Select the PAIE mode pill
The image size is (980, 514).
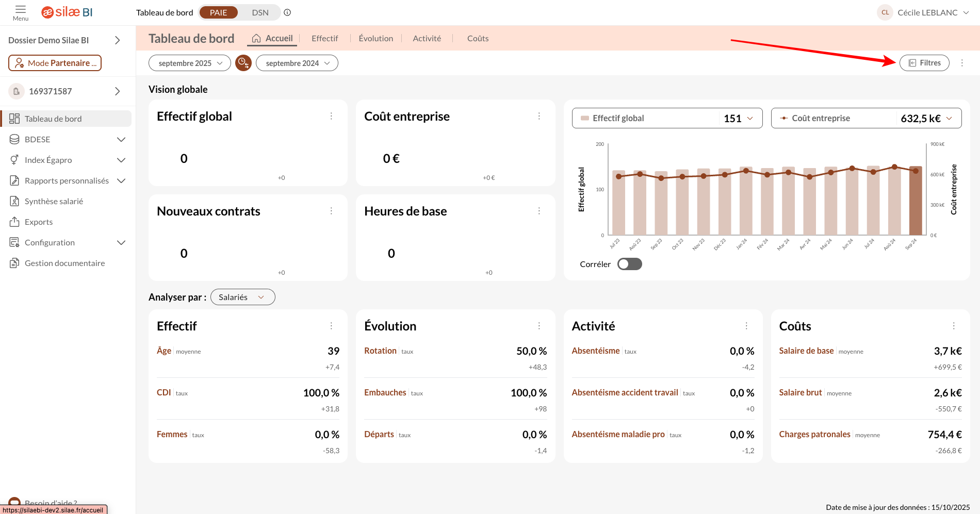pos(218,12)
